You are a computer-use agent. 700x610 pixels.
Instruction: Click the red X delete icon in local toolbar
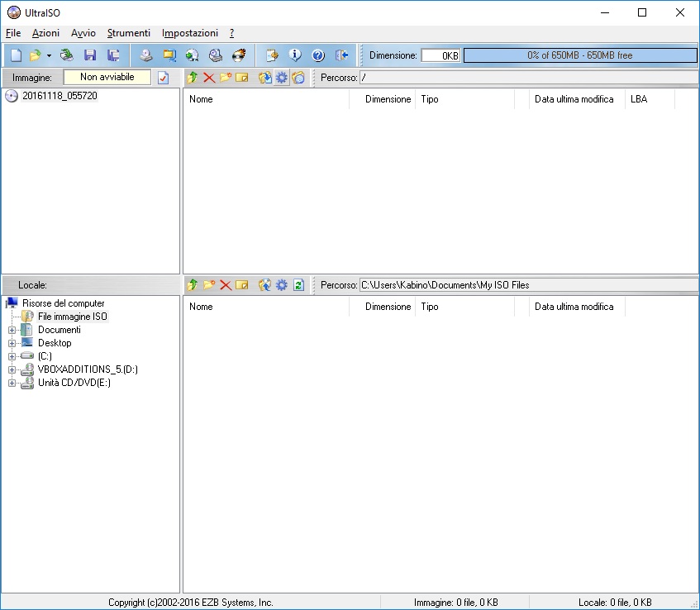point(226,285)
